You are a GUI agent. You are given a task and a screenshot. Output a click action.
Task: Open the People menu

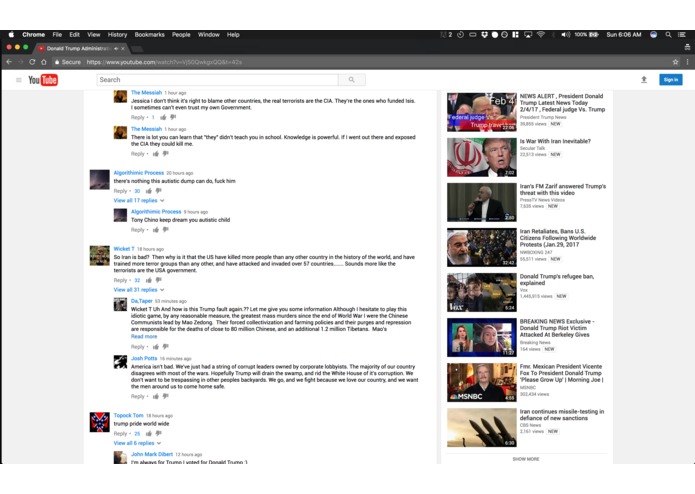point(181,35)
